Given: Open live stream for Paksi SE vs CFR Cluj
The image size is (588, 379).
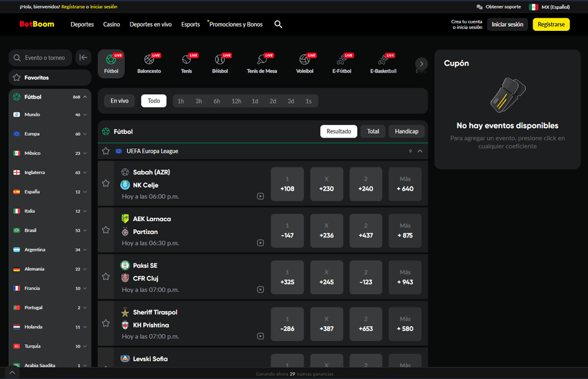Looking at the screenshot, I should [x=261, y=289].
